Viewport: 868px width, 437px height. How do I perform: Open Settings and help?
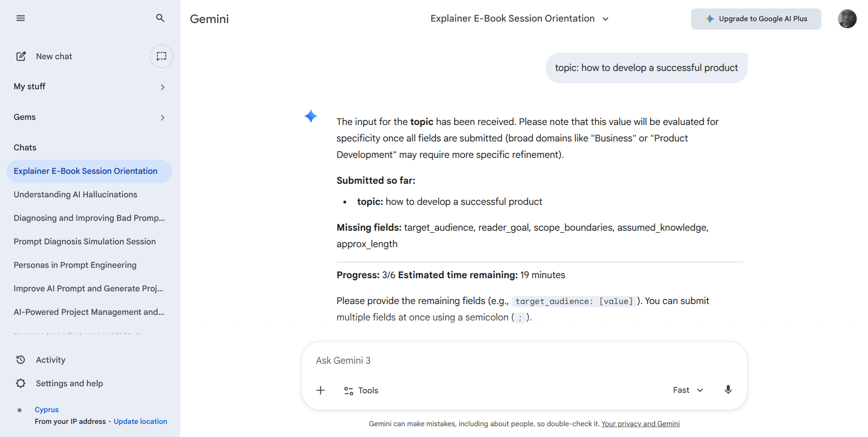[69, 383]
